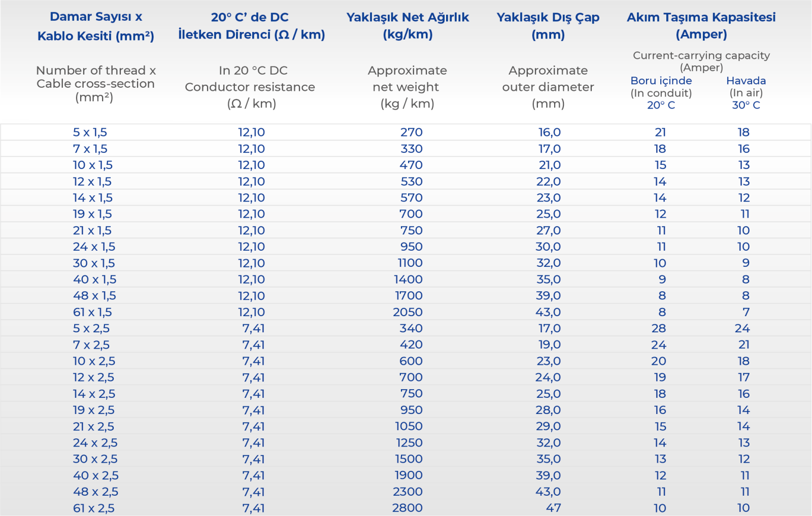
Task: Select the '5 x 1,5' row label
Action: 90,132
